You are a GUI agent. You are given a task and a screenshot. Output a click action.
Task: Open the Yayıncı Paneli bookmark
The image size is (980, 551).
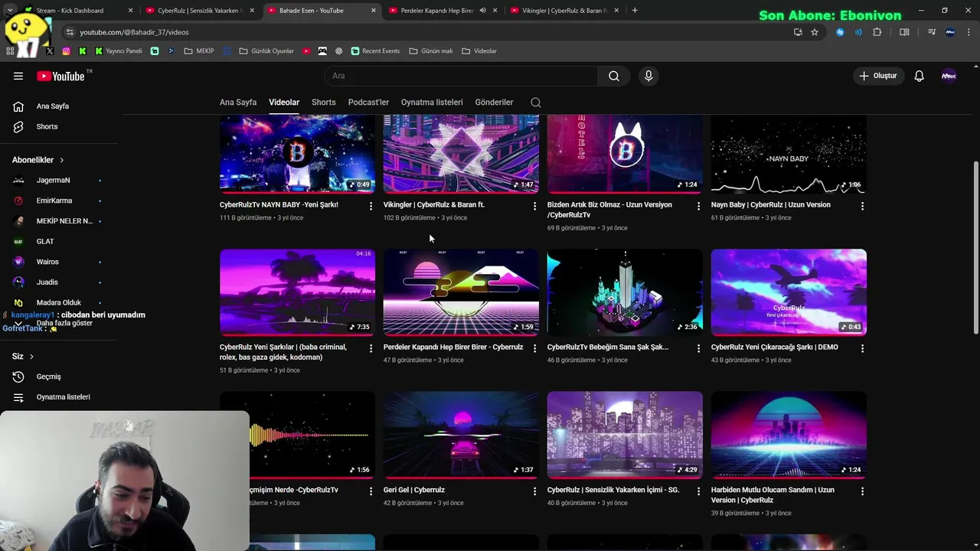tap(118, 51)
